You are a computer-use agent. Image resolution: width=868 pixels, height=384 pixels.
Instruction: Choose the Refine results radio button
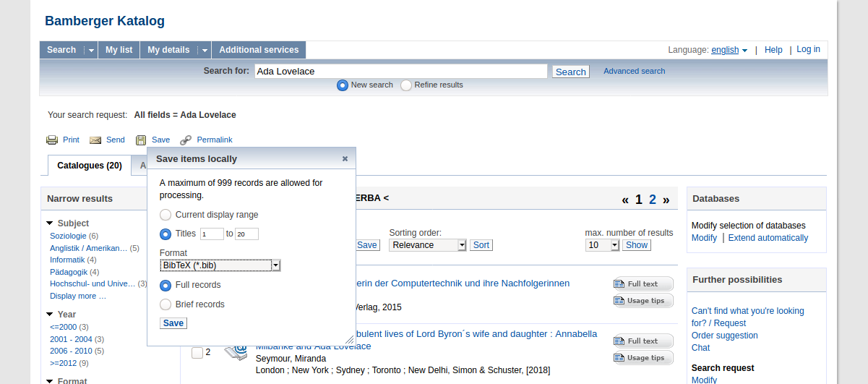406,85
